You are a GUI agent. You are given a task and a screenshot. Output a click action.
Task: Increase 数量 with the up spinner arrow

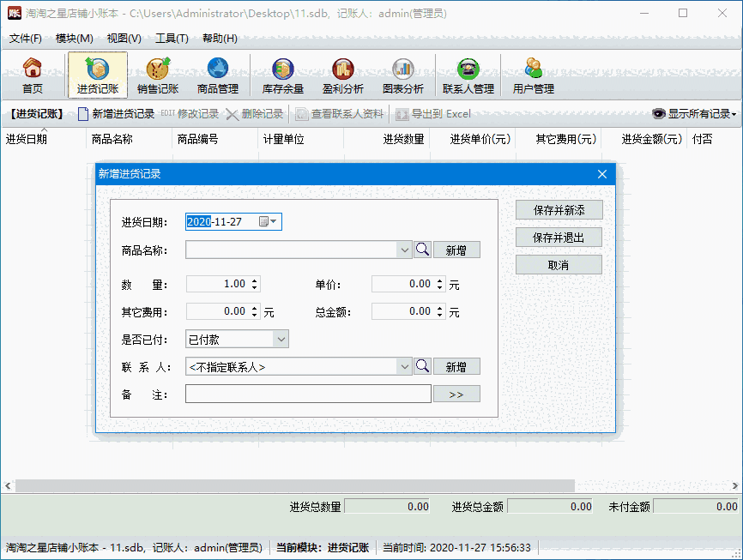255,280
